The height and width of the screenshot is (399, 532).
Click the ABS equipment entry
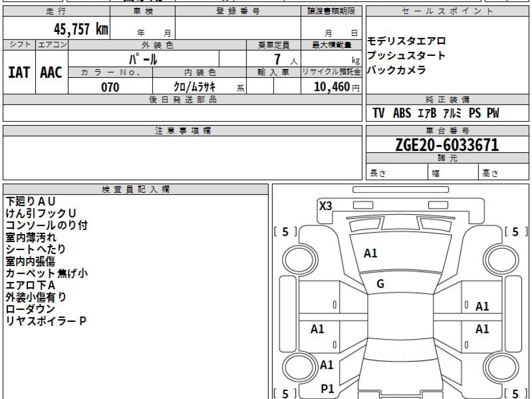click(402, 113)
